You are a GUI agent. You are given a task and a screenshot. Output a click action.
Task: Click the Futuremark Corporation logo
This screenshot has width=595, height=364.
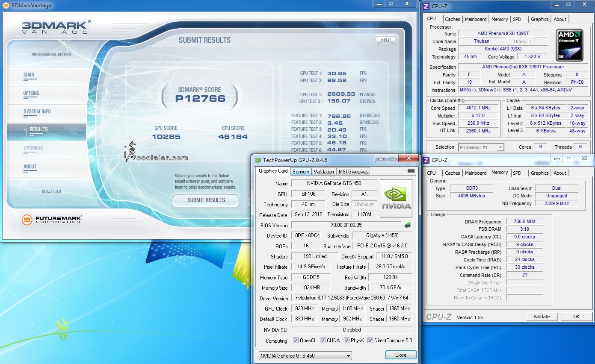(x=52, y=220)
